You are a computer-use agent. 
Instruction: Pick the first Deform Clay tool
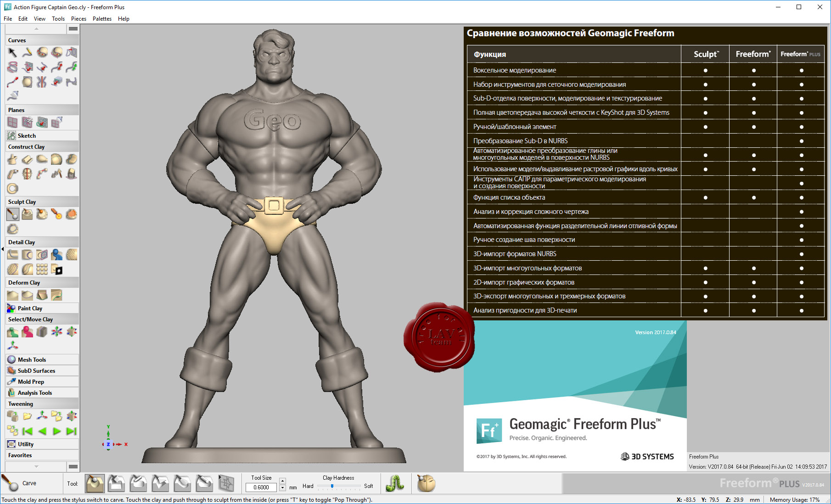click(x=12, y=295)
